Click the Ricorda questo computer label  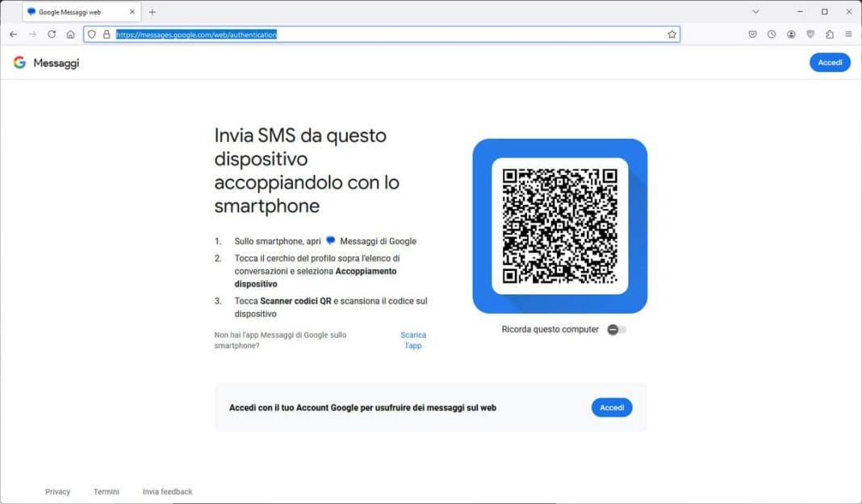pyautogui.click(x=550, y=329)
